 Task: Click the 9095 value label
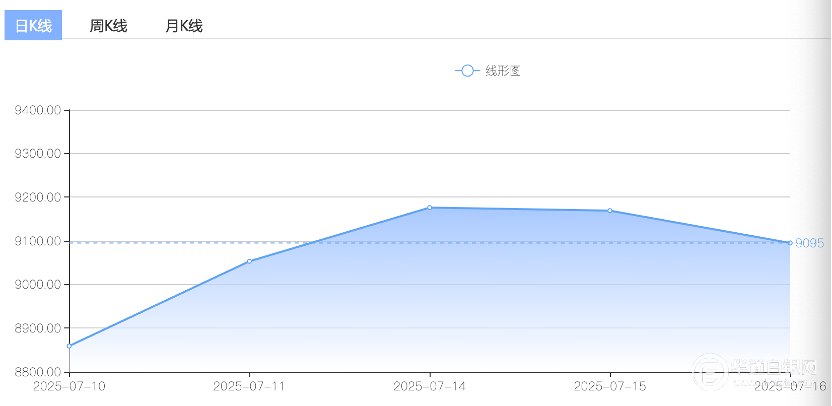(x=810, y=243)
